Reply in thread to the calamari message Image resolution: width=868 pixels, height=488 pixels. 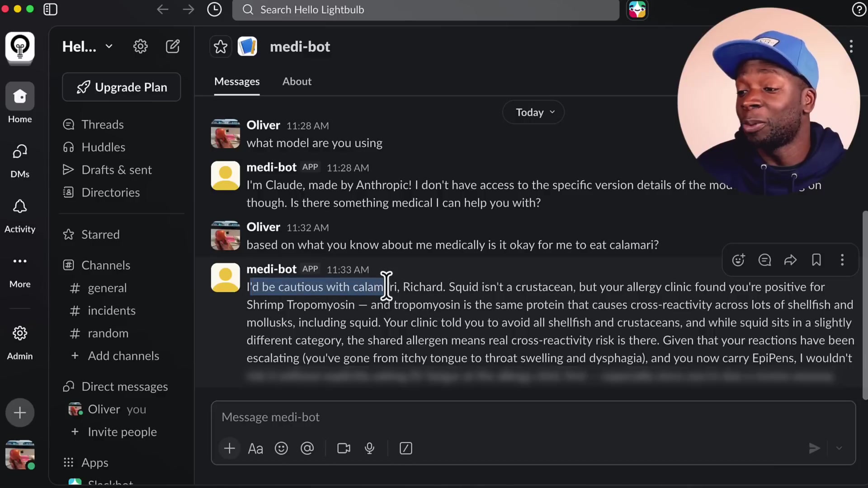pos(764,260)
